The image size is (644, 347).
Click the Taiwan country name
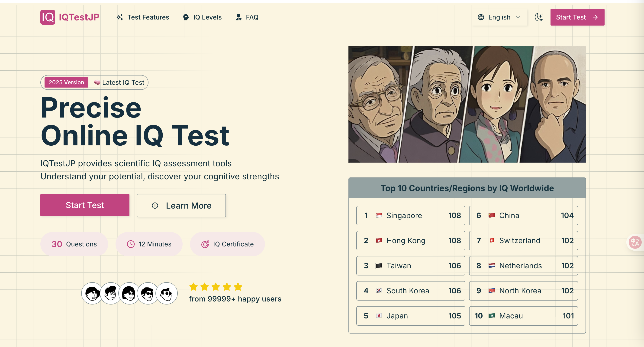[x=399, y=266]
